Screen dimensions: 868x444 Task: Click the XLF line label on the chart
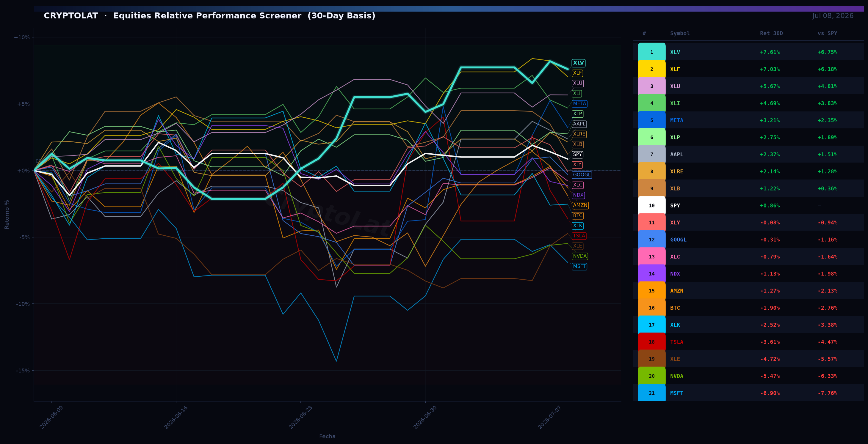click(577, 73)
